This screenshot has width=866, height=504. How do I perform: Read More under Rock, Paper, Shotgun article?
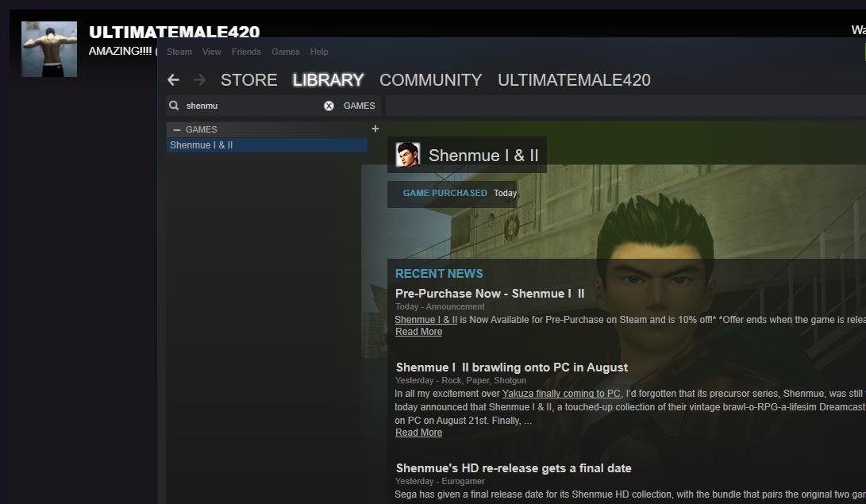point(418,433)
